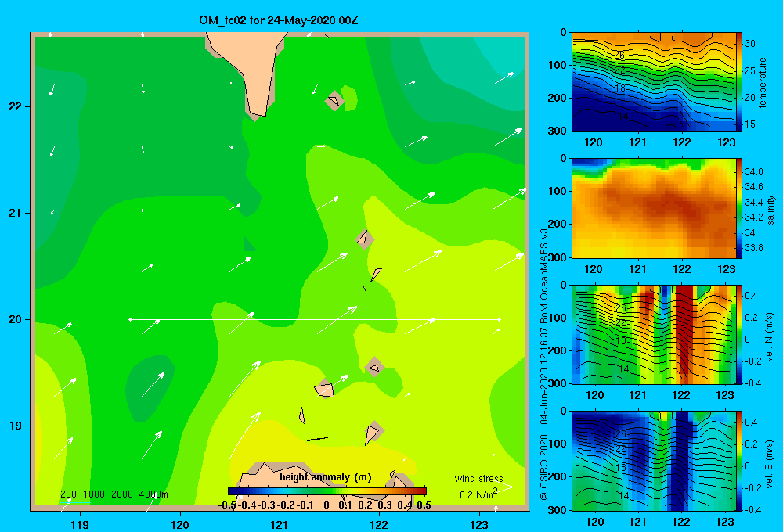Click the eastern endpoint of the white transect

[499, 319]
